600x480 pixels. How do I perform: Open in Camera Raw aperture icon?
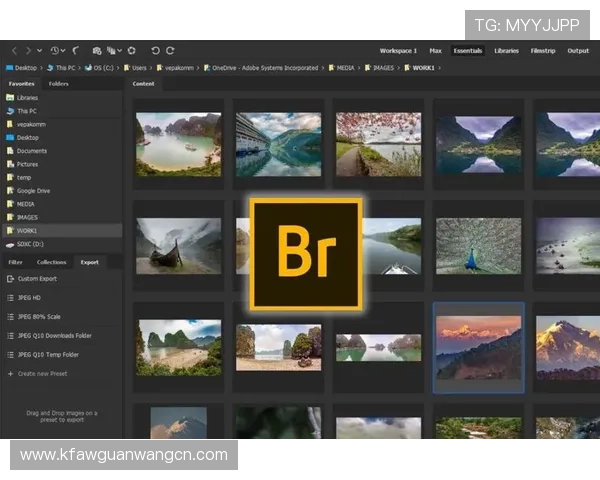pyautogui.click(x=131, y=50)
